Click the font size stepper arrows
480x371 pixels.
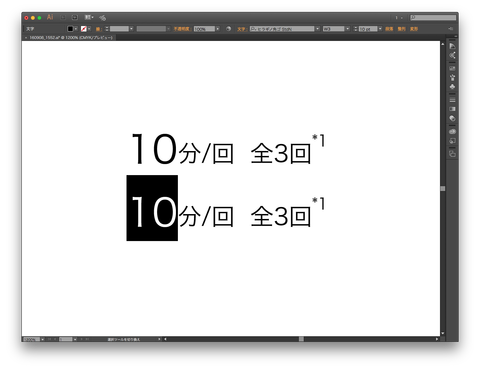[355, 29]
